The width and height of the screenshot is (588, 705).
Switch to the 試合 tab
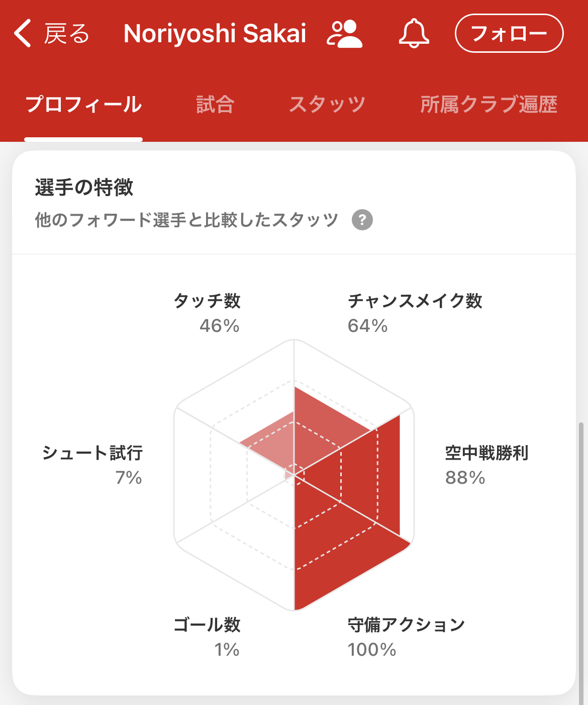(215, 105)
